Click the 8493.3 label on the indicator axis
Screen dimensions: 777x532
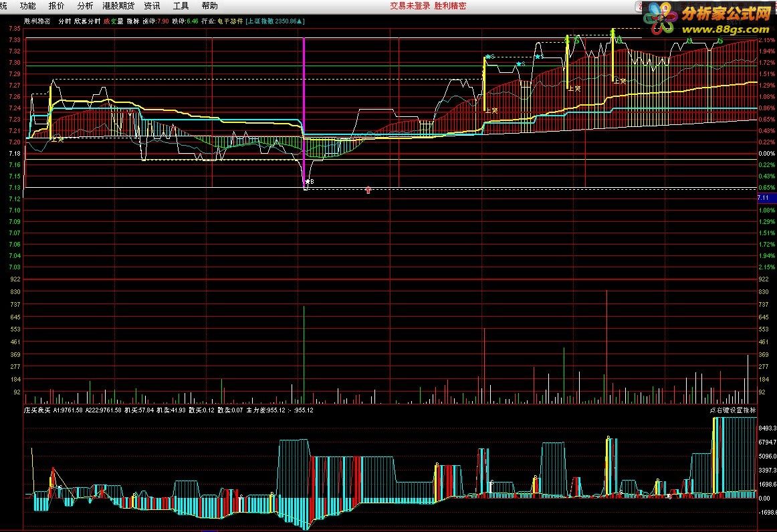[x=767, y=428]
